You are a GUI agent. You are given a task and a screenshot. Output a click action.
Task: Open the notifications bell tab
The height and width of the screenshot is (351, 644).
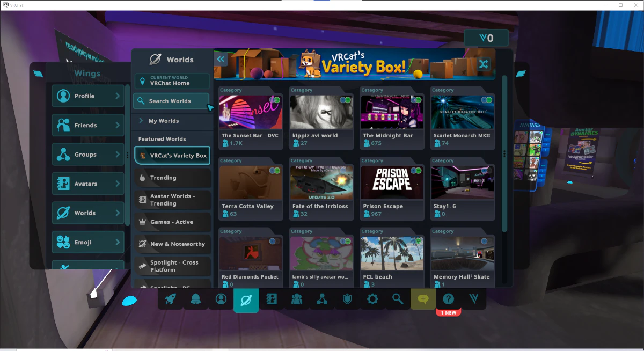196,299
